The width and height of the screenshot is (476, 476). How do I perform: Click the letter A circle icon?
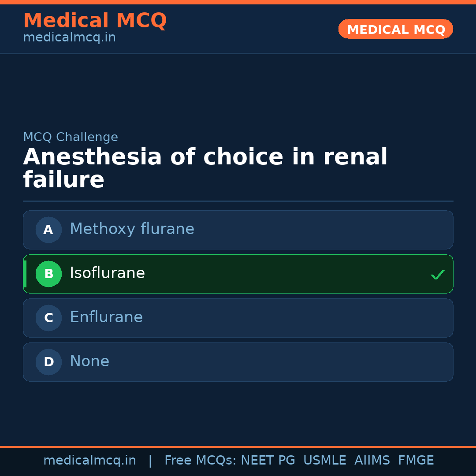48,230
